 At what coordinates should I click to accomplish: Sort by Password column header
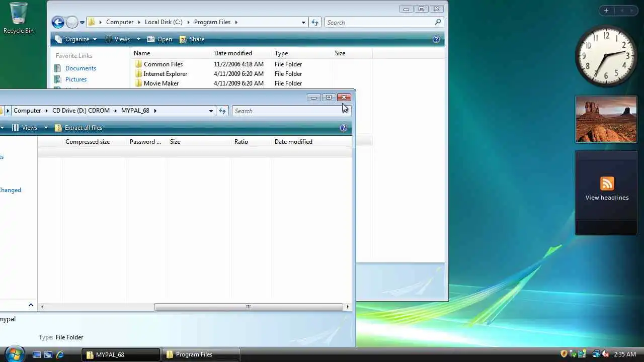coord(146,142)
